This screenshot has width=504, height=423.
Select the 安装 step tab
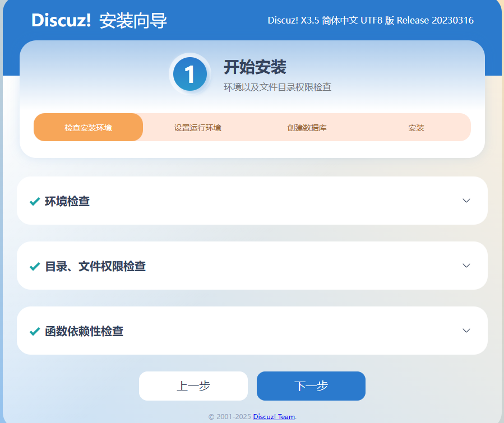pos(416,127)
